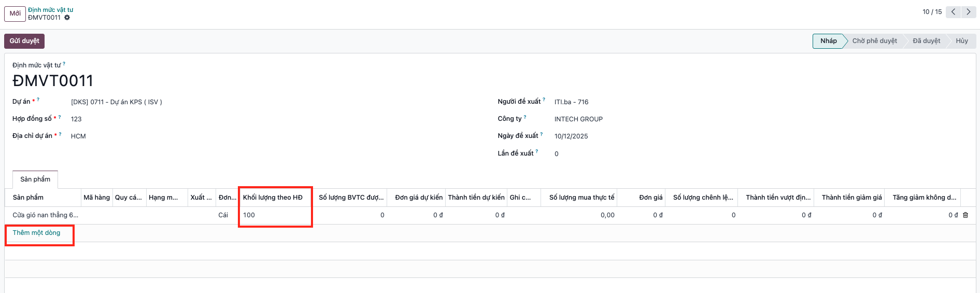
Task: Select the Hủy status
Action: 962,41
